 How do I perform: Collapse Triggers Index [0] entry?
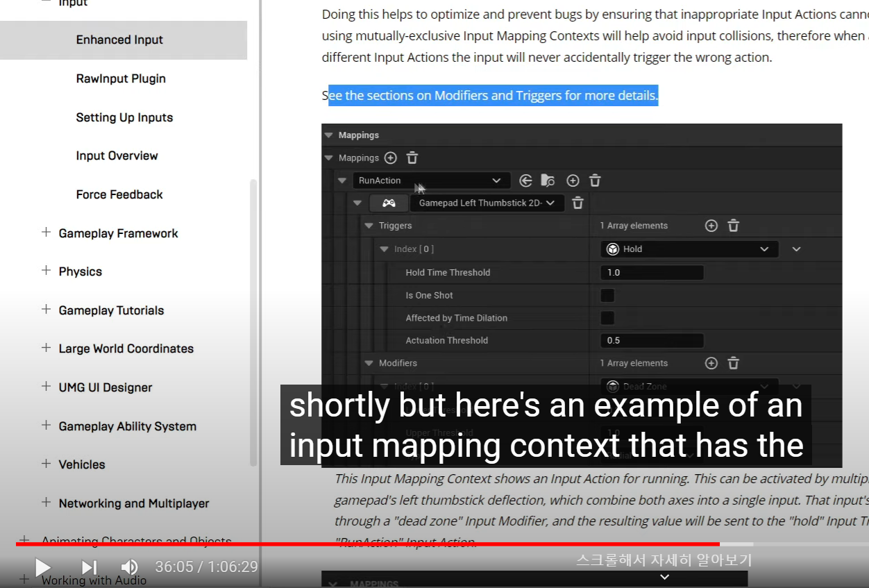(385, 249)
